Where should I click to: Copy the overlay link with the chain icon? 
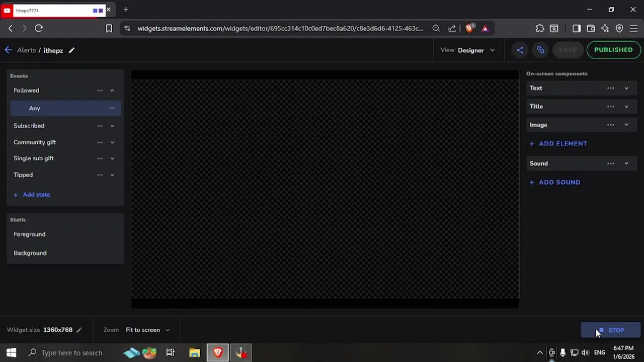click(x=540, y=50)
